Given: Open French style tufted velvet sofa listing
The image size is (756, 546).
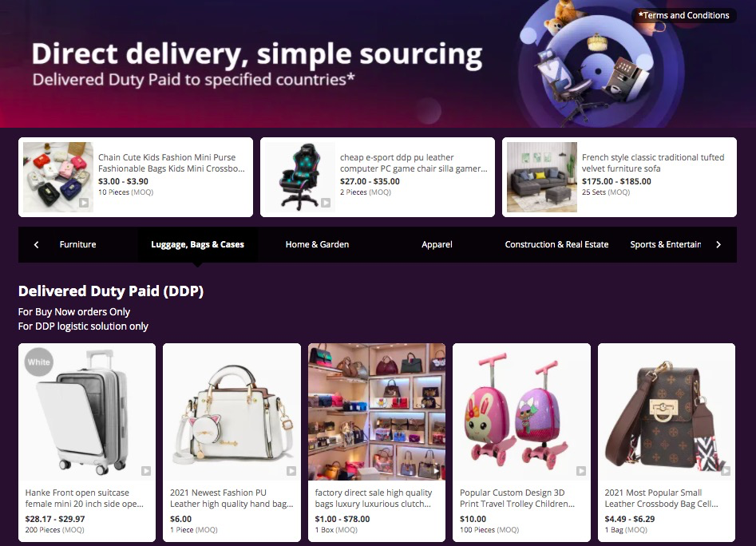Looking at the screenshot, I should 653,163.
